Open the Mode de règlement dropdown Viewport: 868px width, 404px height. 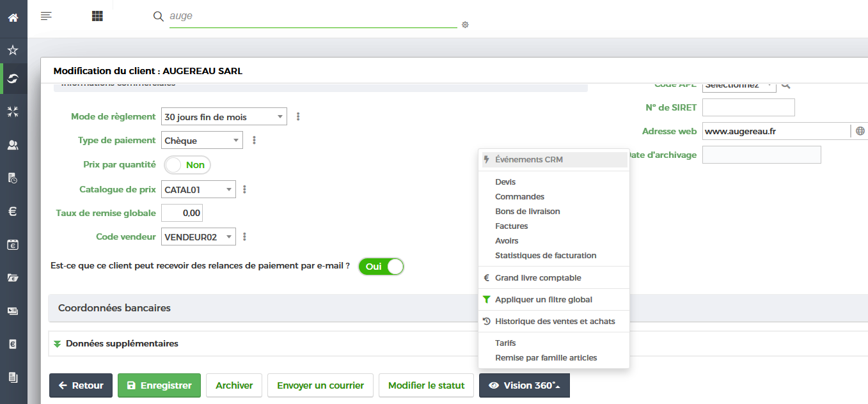(224, 117)
